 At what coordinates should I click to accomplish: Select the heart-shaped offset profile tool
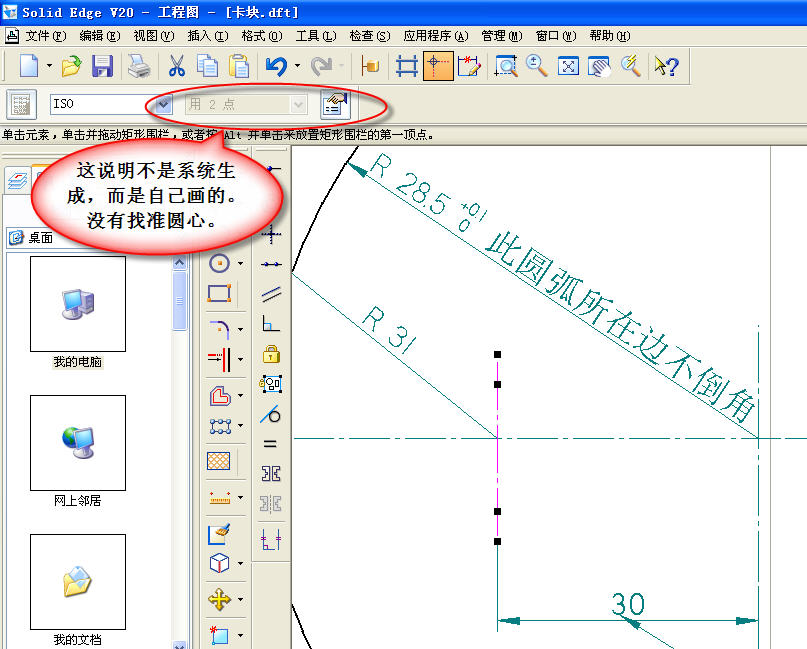220,395
